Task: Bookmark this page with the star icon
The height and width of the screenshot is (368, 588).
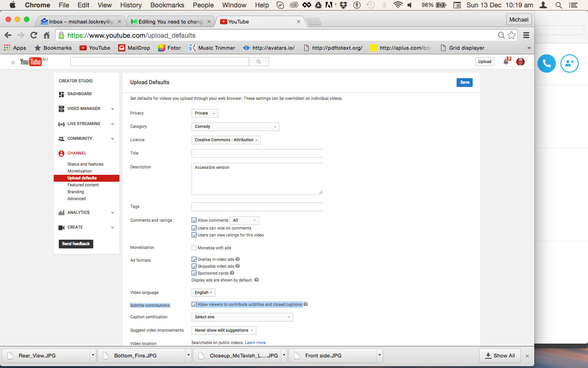Action: 511,35
